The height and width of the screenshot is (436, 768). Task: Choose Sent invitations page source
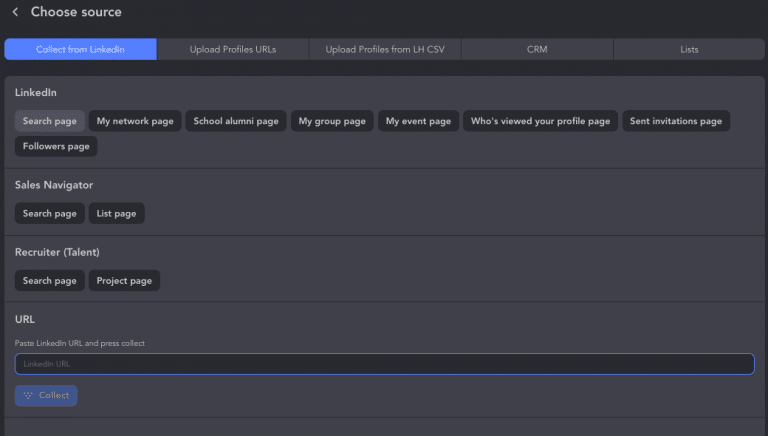[x=676, y=121]
